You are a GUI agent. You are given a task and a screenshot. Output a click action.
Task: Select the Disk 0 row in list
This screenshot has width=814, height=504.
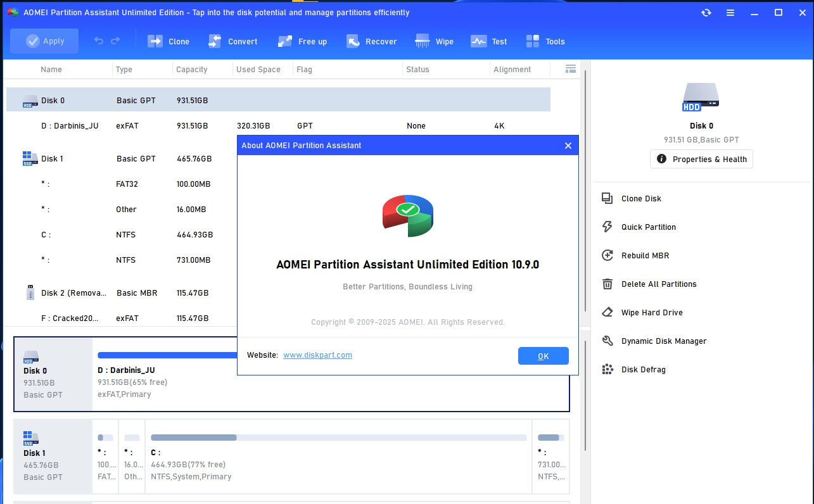point(278,100)
